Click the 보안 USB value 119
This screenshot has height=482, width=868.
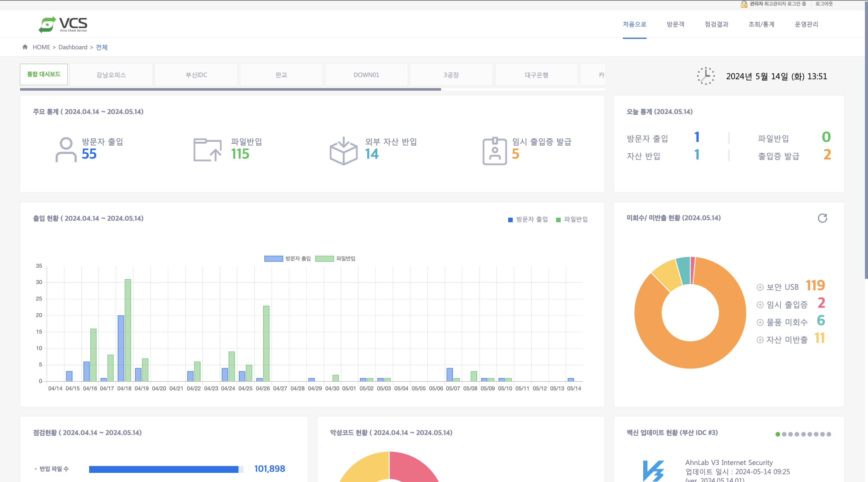point(815,285)
